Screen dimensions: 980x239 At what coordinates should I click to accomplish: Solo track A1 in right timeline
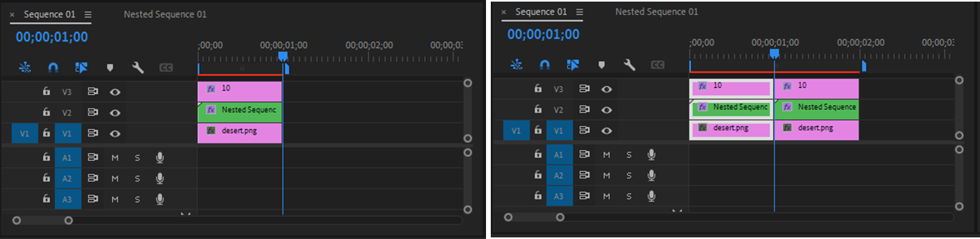coord(629,154)
